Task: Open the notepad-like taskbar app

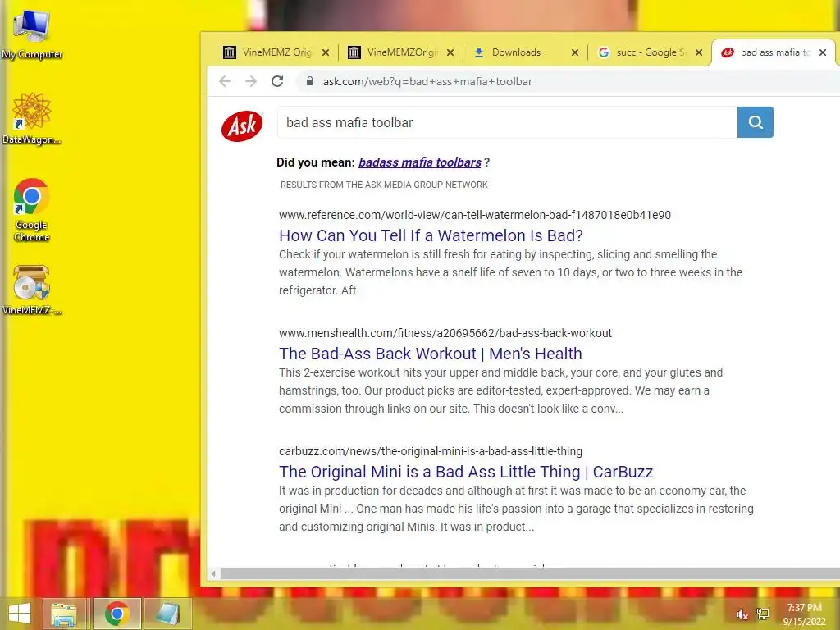Action: pyautogui.click(x=167, y=614)
